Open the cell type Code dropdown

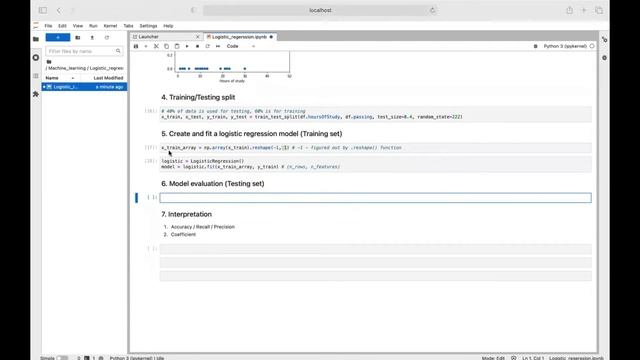[x=241, y=46]
